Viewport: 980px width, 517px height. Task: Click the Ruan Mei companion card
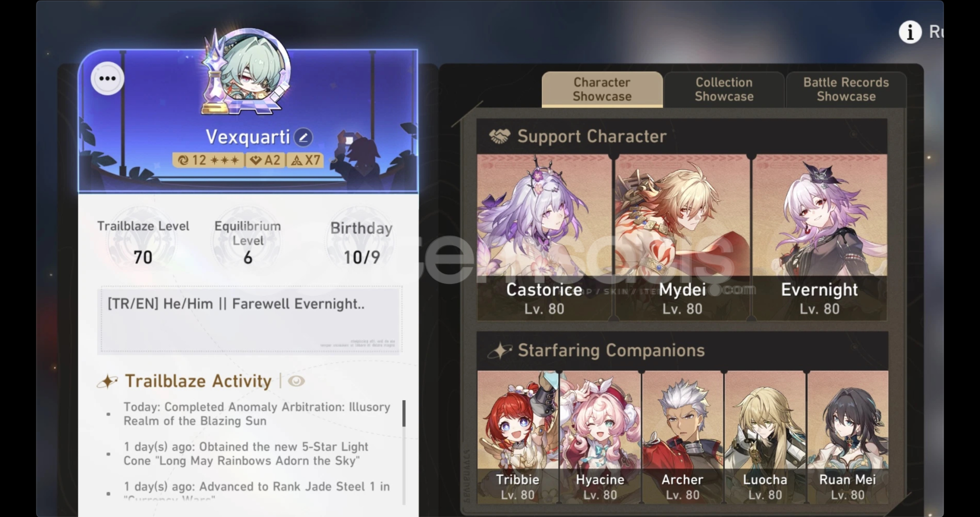(848, 437)
